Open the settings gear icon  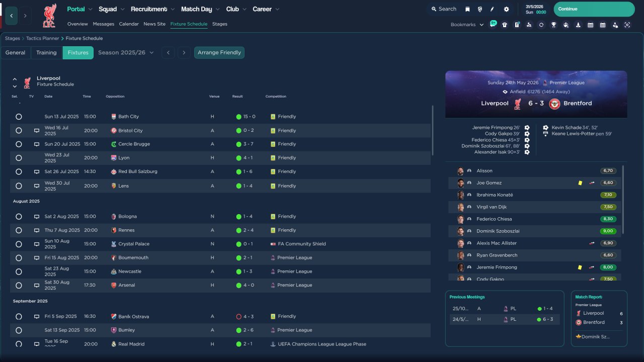coord(506,9)
